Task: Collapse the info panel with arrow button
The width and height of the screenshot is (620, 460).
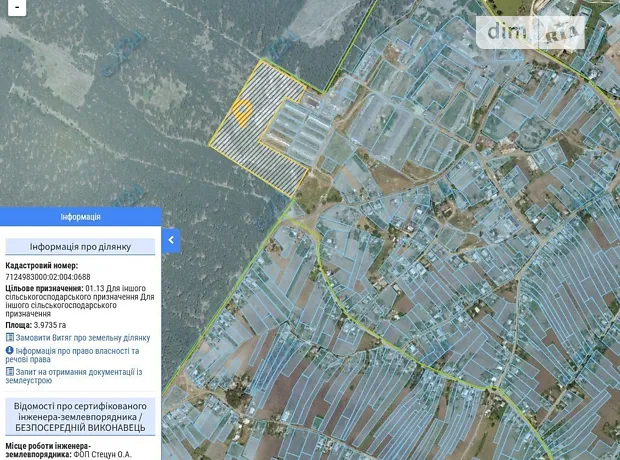Action: pyautogui.click(x=171, y=240)
